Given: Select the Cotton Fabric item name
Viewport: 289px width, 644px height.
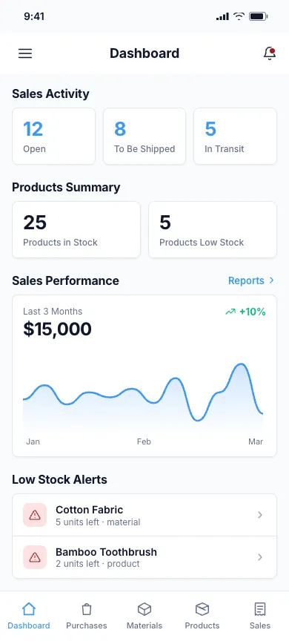Looking at the screenshot, I should (x=90, y=510).
